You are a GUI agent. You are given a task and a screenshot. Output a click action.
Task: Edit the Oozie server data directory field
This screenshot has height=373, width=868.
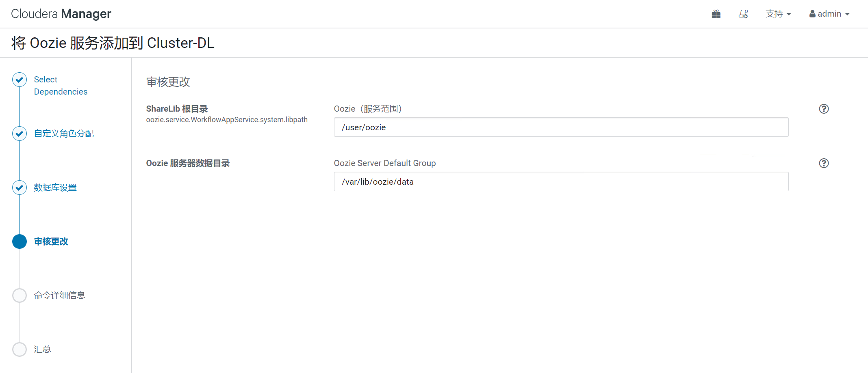pos(561,182)
